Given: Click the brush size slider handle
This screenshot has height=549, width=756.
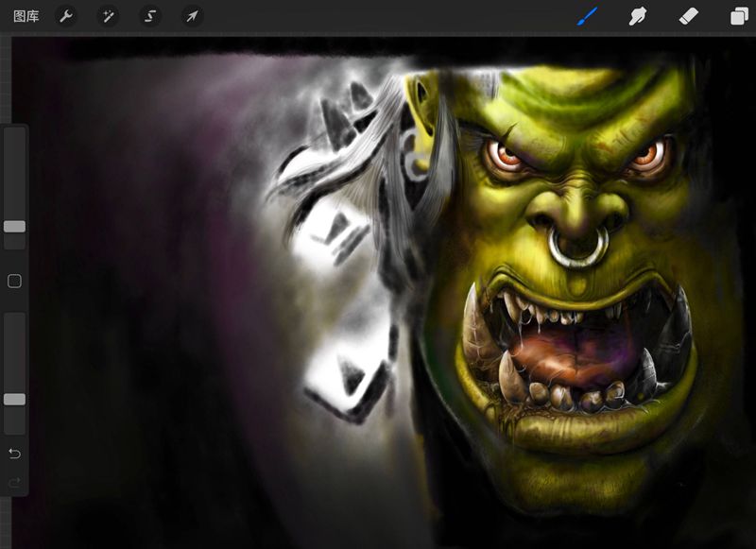Looking at the screenshot, I should 14,227.
